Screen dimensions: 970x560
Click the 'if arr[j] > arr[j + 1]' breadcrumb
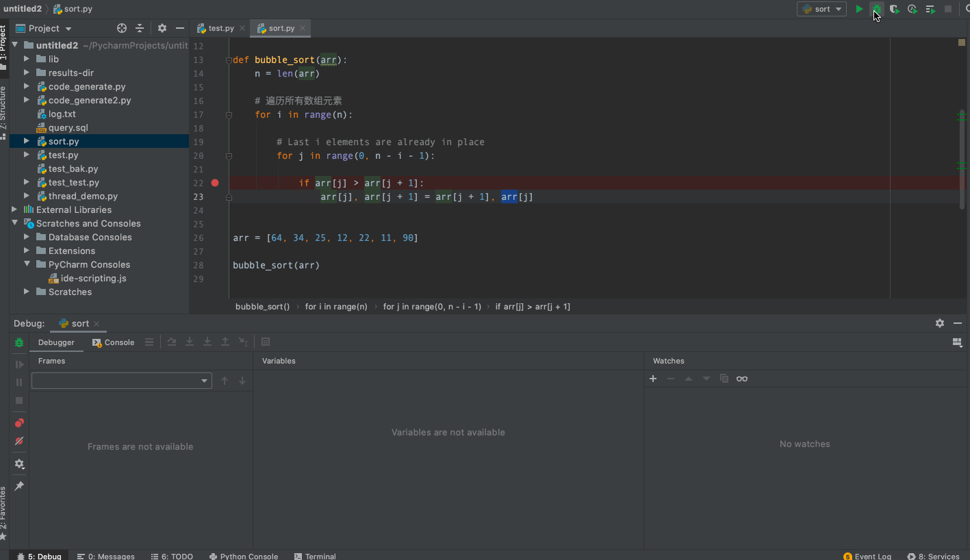tap(533, 307)
